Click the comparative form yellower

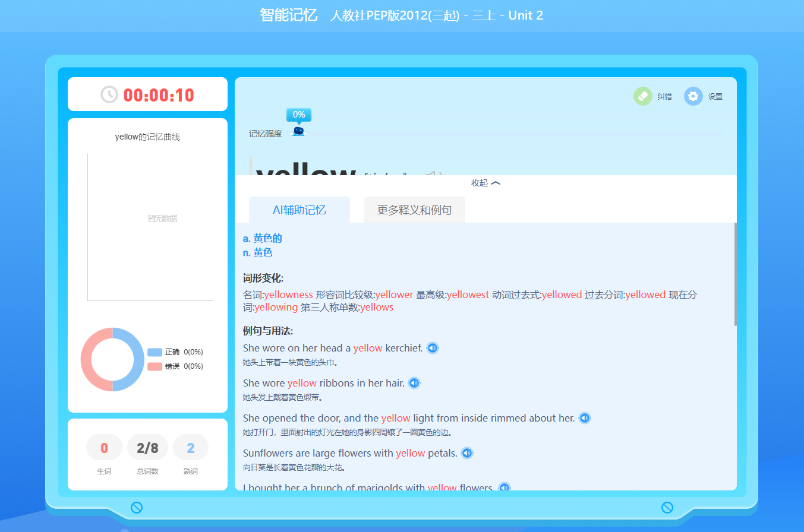point(394,294)
